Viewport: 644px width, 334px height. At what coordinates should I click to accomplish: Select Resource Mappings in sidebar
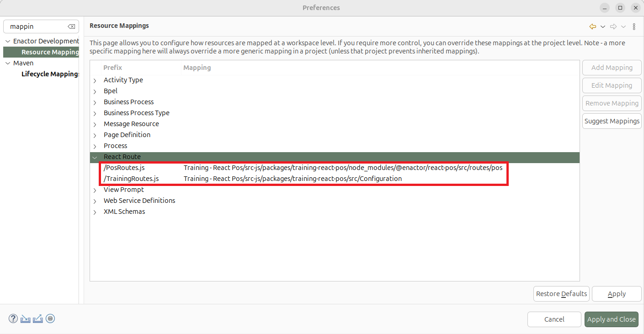[x=50, y=52]
